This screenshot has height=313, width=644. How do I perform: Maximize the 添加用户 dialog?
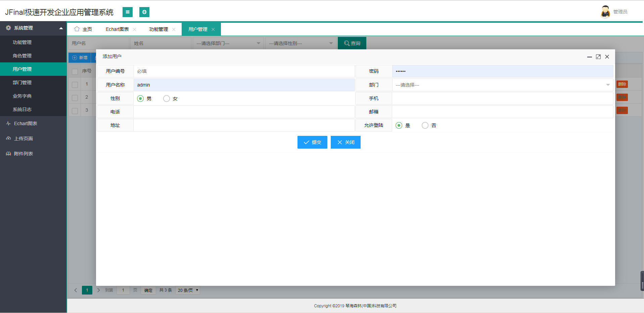click(598, 57)
